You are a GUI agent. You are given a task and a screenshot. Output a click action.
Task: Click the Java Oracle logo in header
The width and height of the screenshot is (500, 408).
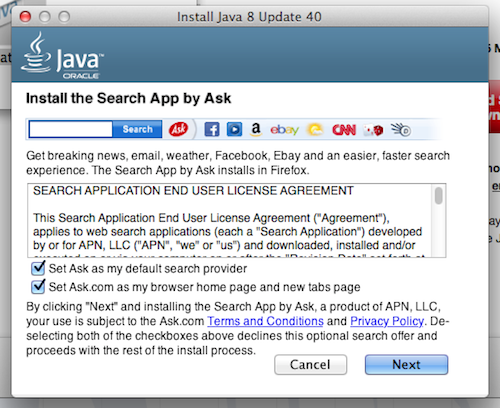[x=62, y=55]
